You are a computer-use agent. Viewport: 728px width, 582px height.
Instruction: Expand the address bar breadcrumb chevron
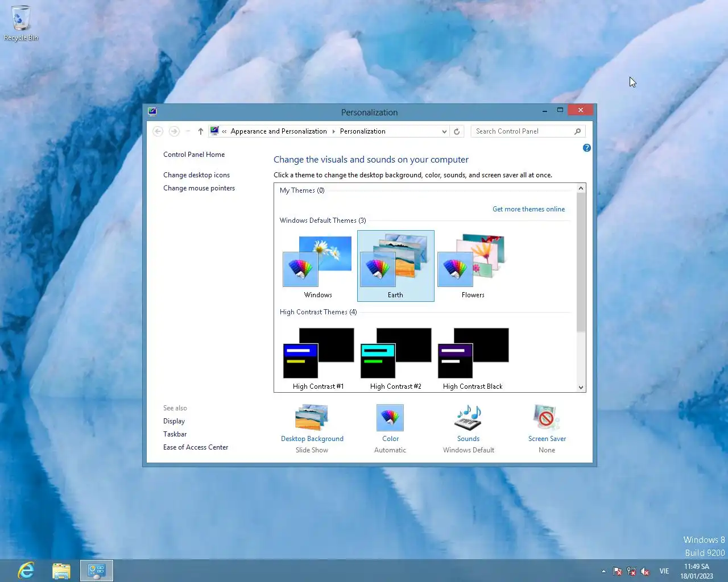point(224,131)
